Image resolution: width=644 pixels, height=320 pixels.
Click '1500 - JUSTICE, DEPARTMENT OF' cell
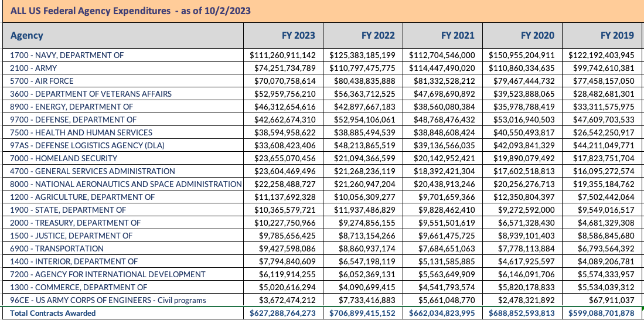pyautogui.click(x=123, y=236)
